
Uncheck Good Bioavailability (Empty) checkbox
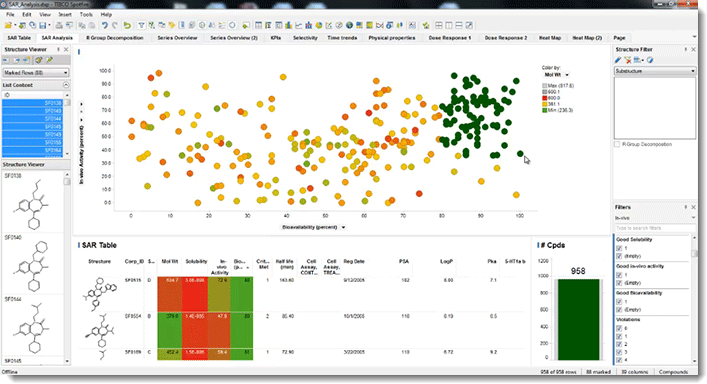[x=619, y=310]
